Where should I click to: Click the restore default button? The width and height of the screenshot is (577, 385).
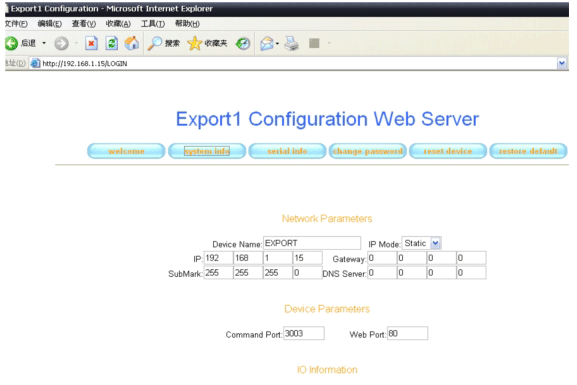pyautogui.click(x=528, y=151)
